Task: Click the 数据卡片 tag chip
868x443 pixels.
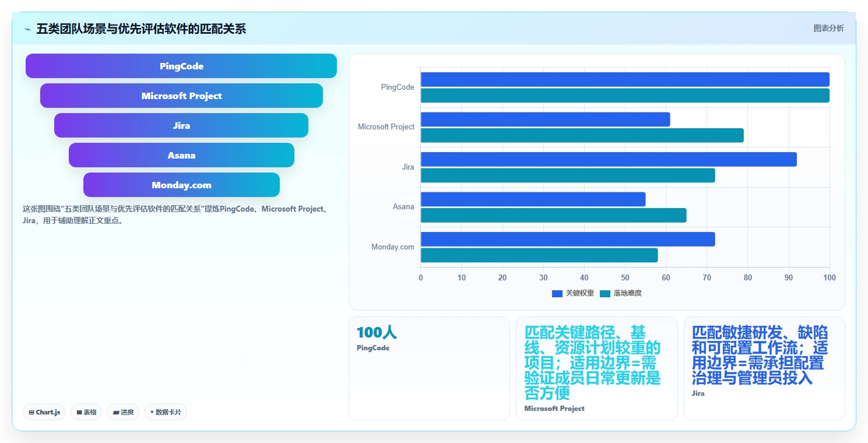Action: tap(166, 412)
